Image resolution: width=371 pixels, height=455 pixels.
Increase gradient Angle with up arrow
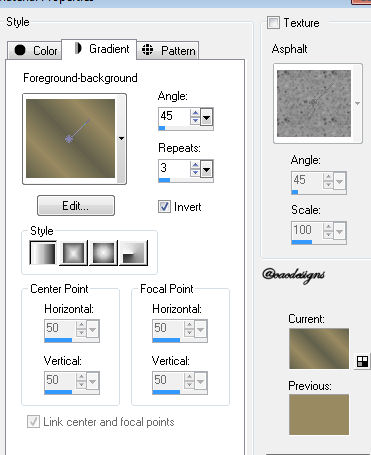(x=195, y=113)
